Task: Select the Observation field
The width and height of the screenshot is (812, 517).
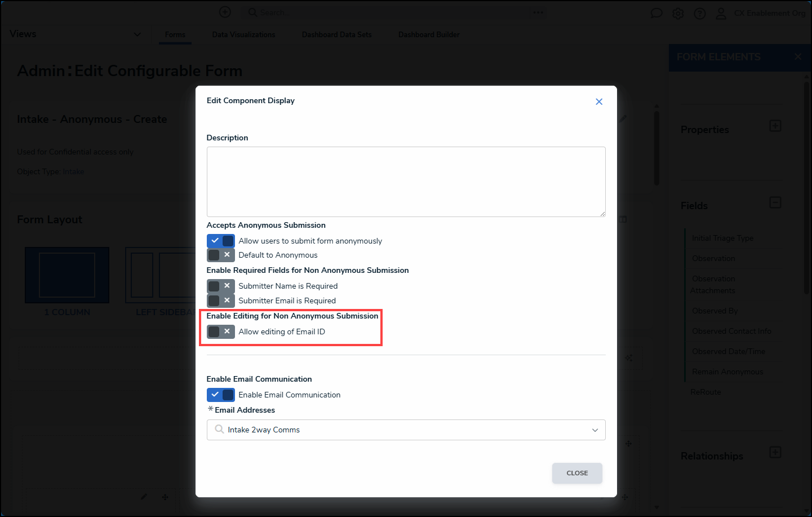Action: tap(713, 258)
